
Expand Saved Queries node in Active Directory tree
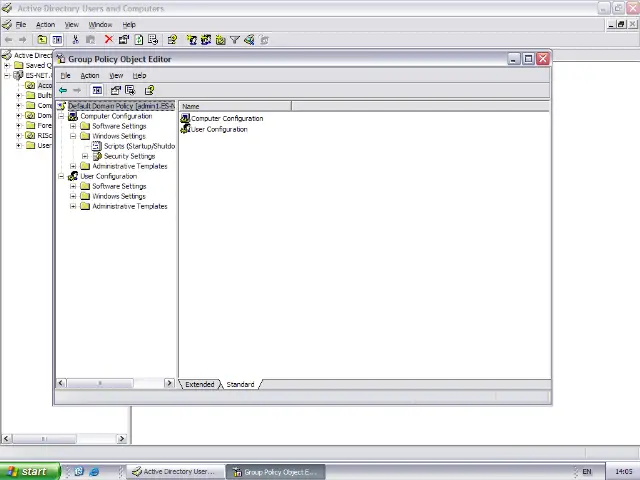7,65
